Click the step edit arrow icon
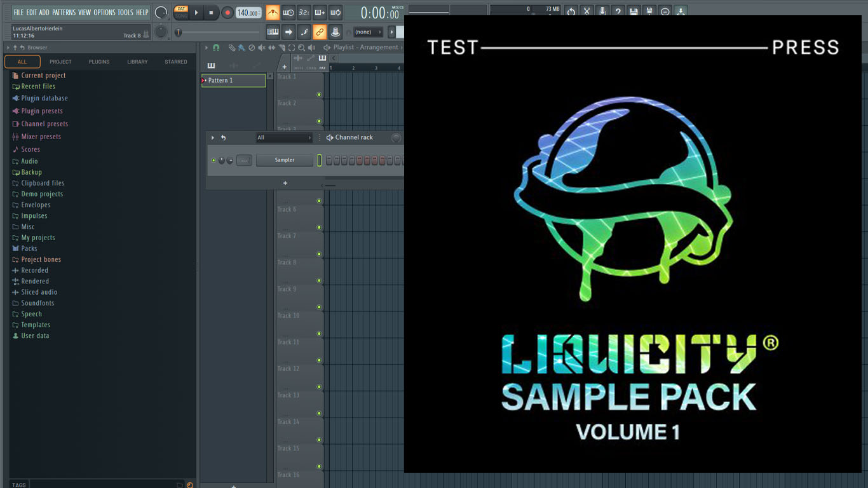 288,32
